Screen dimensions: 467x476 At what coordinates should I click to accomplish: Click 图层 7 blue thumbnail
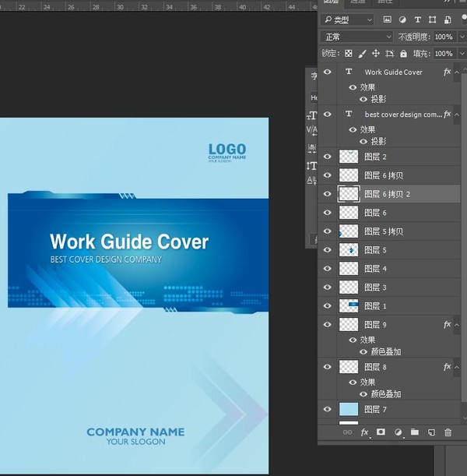tap(349, 409)
